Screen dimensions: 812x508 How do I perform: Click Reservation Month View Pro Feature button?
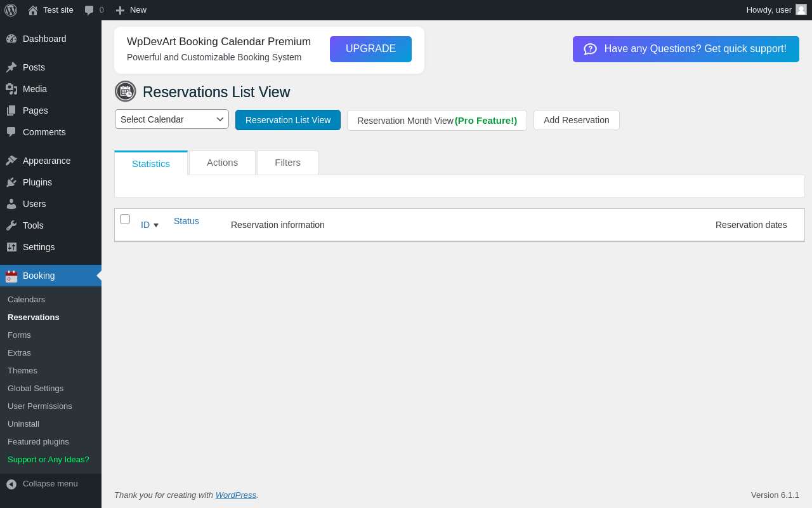click(437, 121)
